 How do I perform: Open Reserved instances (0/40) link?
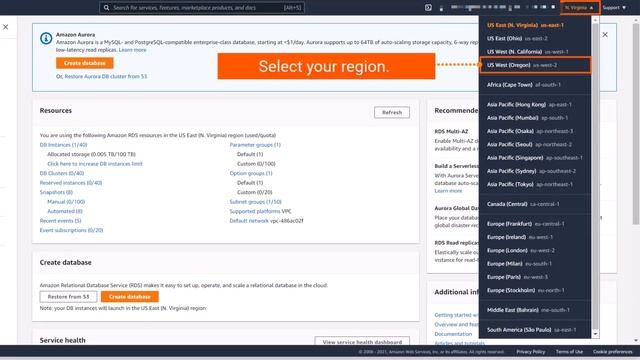(71, 183)
